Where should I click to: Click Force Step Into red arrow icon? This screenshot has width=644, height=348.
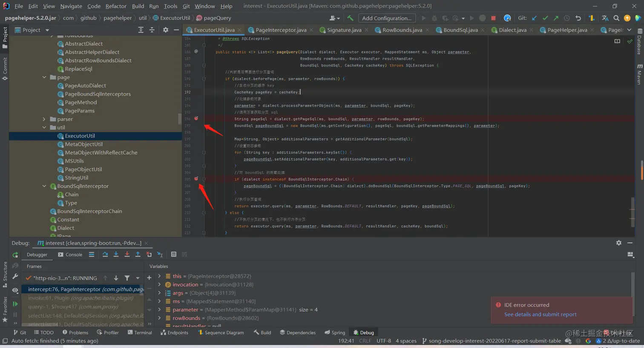(127, 254)
